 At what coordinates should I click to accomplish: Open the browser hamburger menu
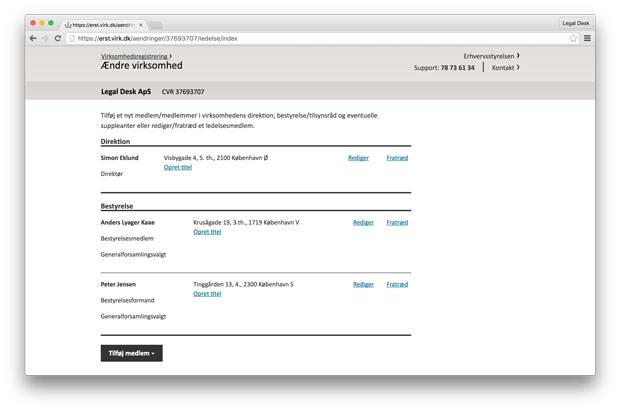pyautogui.click(x=588, y=38)
